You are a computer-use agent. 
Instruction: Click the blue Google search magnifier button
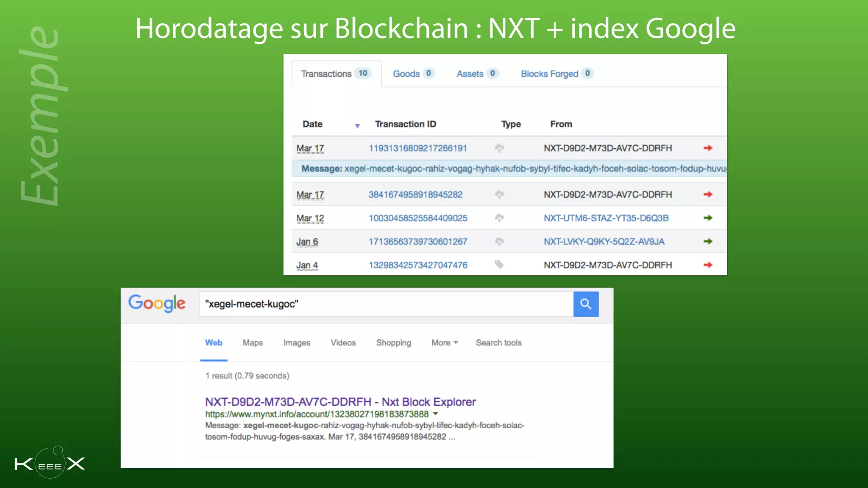click(x=586, y=304)
